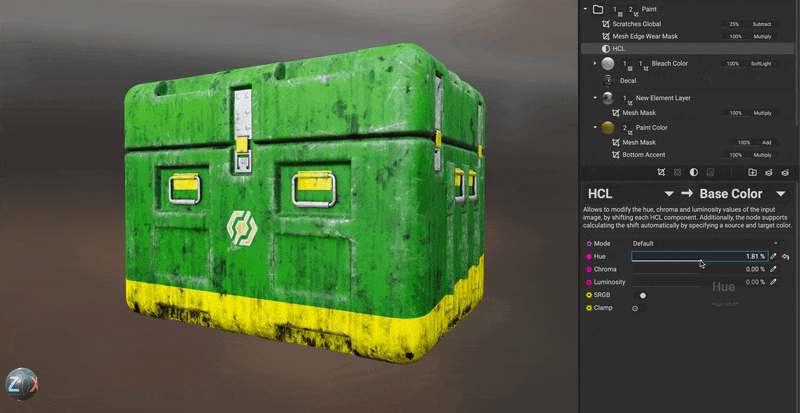This screenshot has width=800, height=413.
Task: Reset Hue with the undo arrow icon
Action: tap(786, 256)
